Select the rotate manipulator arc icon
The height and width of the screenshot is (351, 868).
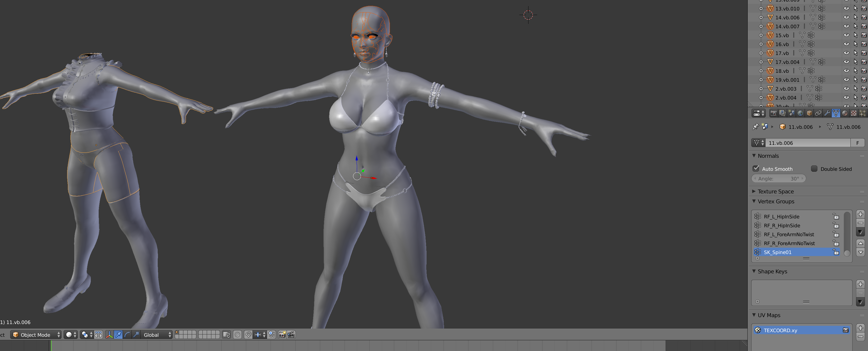[x=127, y=335]
